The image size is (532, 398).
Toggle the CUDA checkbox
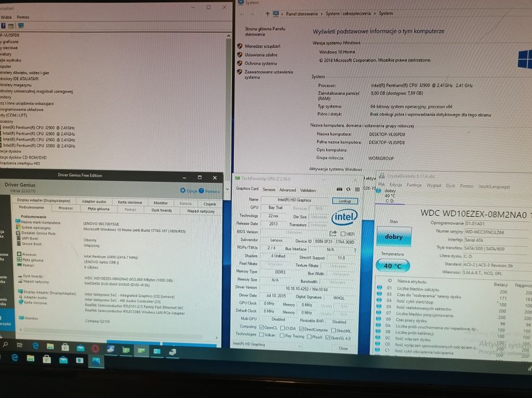coord(282,328)
